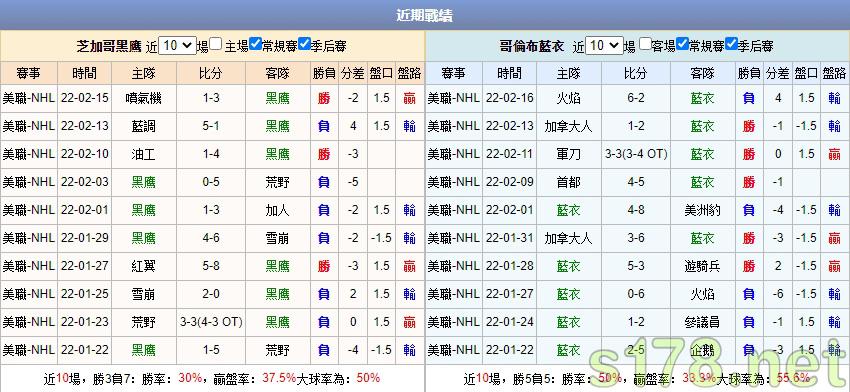Click 加人 away team on 22-02-01
The image size is (850, 392).
278,210
